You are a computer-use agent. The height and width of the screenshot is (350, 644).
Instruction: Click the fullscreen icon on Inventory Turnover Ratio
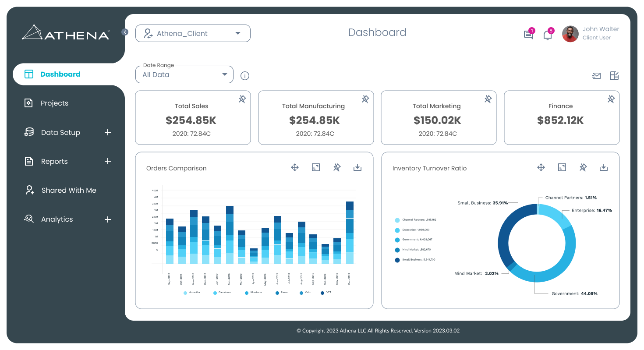coord(562,167)
